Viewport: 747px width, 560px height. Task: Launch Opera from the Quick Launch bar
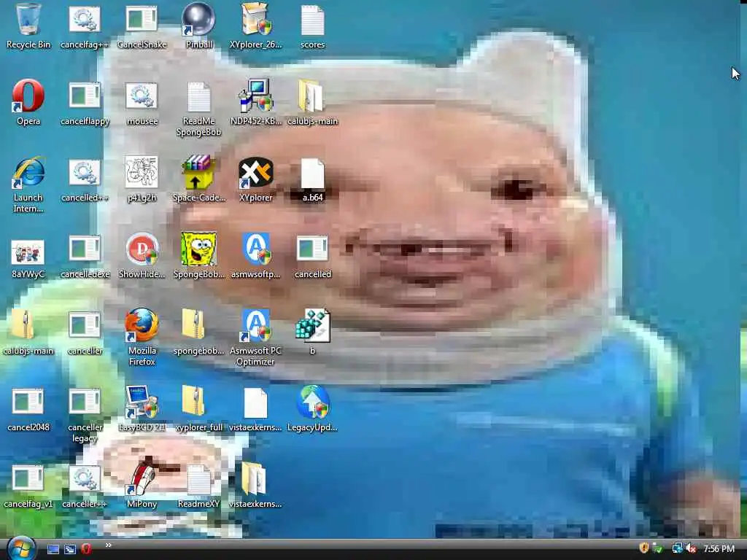[86, 549]
